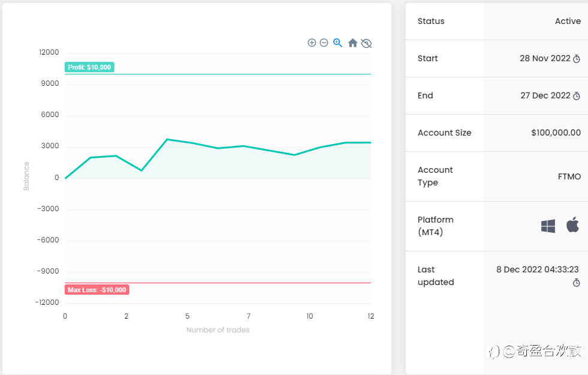Reset chart with the home icon
This screenshot has height=375, width=588.
[x=352, y=43]
